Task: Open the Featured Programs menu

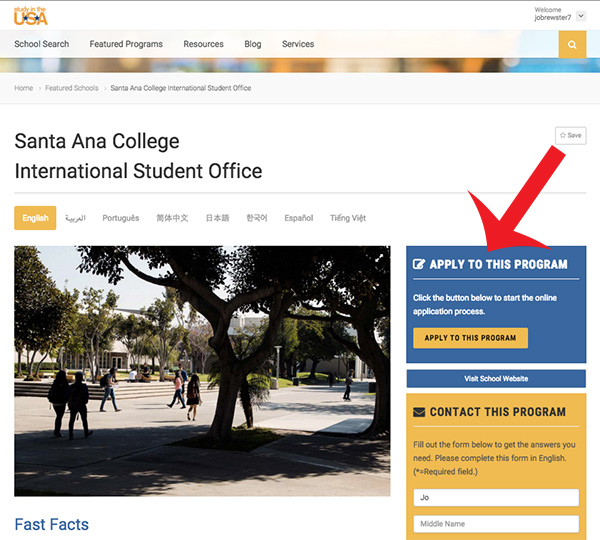Action: point(126,44)
